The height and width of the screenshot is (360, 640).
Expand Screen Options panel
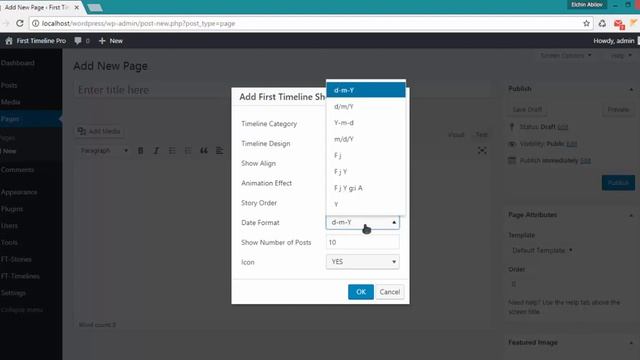point(565,55)
